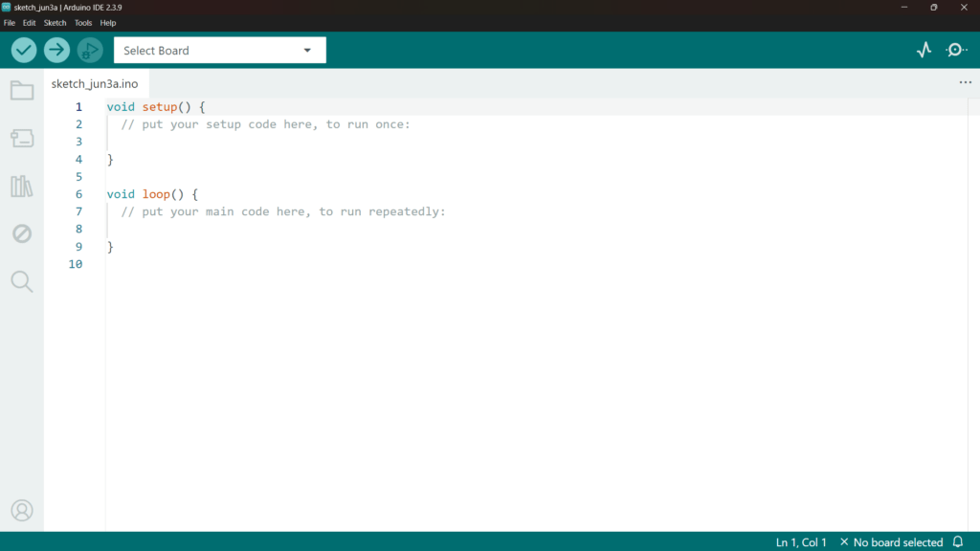Click line number 5 in the gutter
Image resolution: width=980 pixels, height=551 pixels.
tap(78, 177)
